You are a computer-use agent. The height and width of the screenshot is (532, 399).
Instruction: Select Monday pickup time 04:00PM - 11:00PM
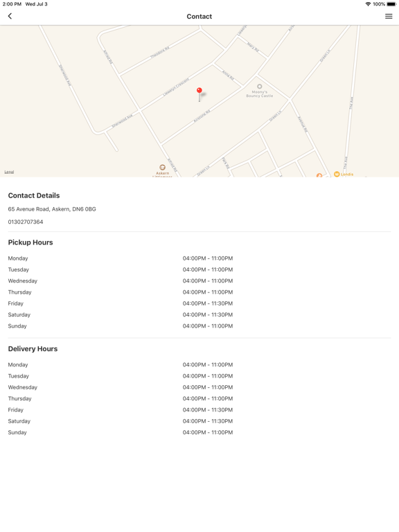[208, 258]
